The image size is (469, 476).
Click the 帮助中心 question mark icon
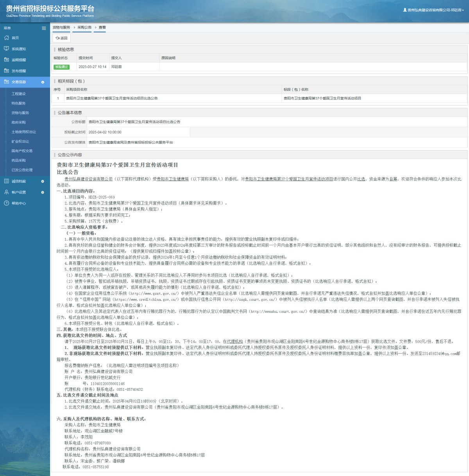6,203
